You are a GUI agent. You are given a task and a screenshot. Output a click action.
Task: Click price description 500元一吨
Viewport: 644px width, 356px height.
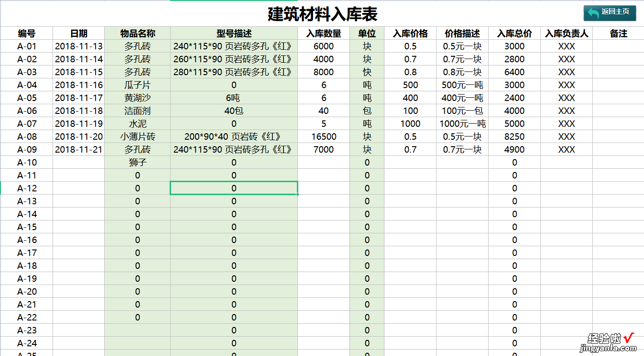[x=462, y=85]
